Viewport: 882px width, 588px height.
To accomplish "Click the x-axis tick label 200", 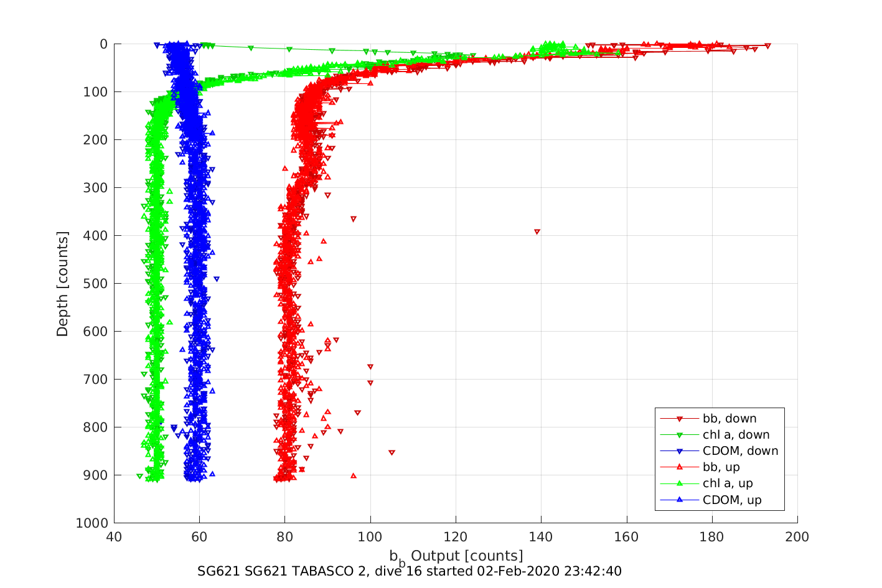I will coord(797,537).
